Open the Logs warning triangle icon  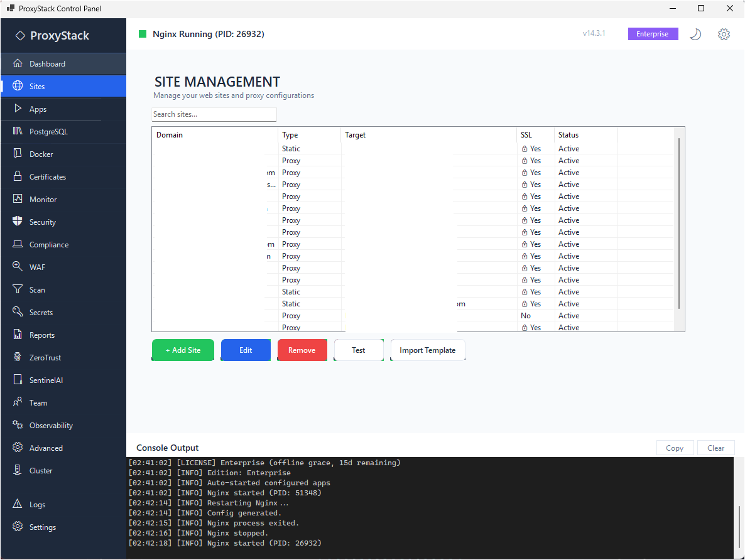(18, 504)
